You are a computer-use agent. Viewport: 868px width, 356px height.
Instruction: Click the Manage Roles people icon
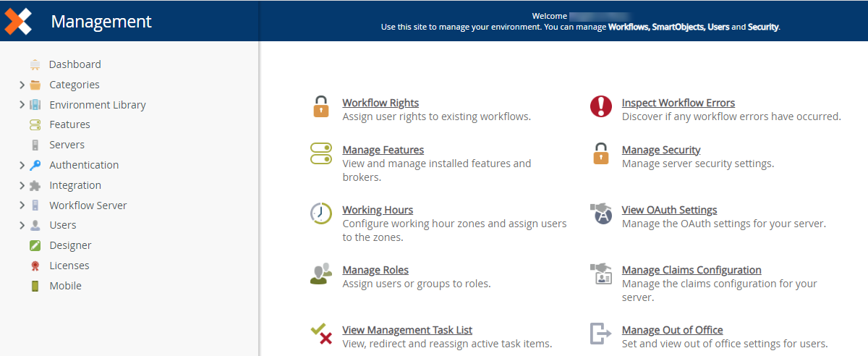pyautogui.click(x=321, y=274)
